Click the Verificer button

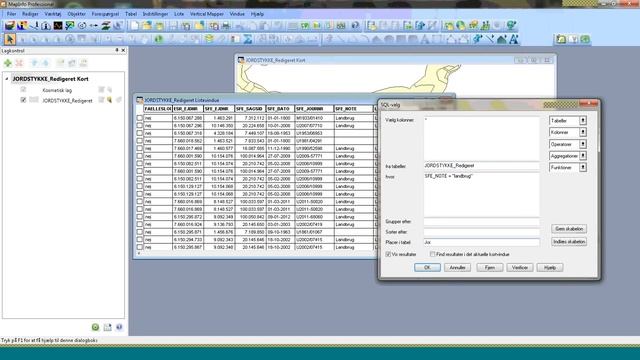click(520, 267)
